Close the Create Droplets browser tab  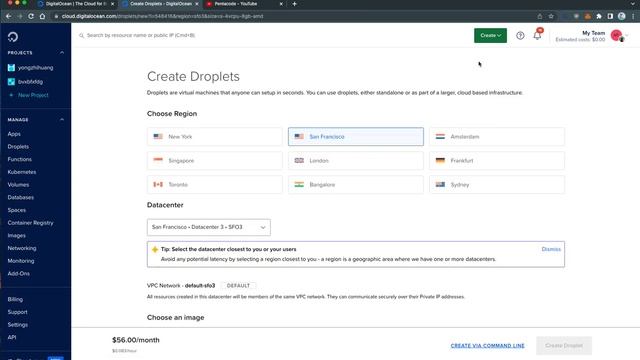tap(197, 4)
